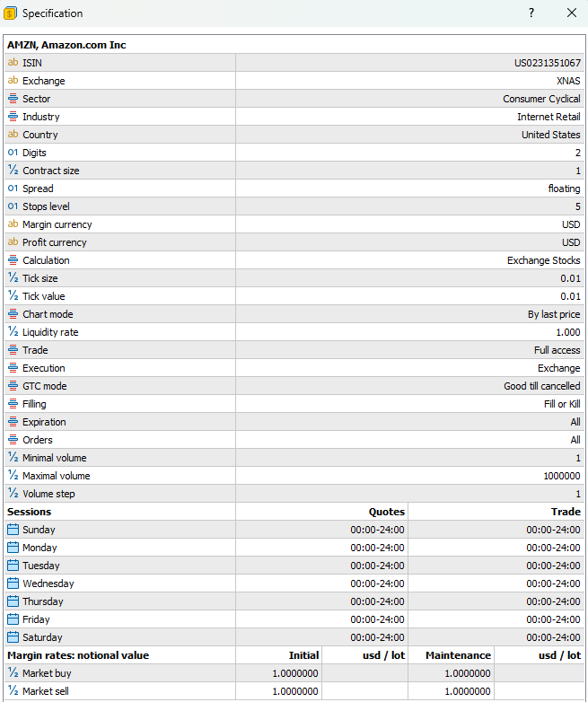This screenshot has width=588, height=702.
Task: Click the Quotes column header
Action: click(387, 512)
